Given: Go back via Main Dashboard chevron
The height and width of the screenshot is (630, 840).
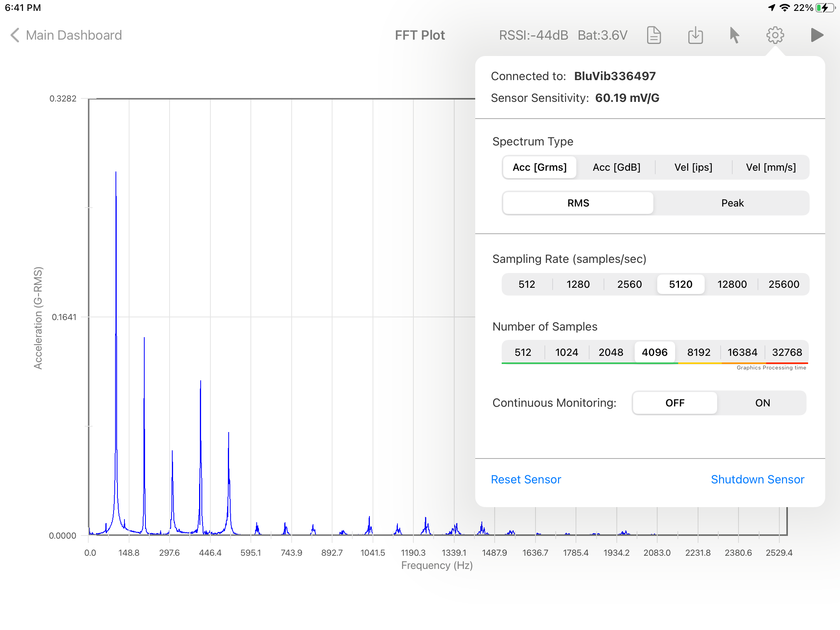Looking at the screenshot, I should [16, 35].
